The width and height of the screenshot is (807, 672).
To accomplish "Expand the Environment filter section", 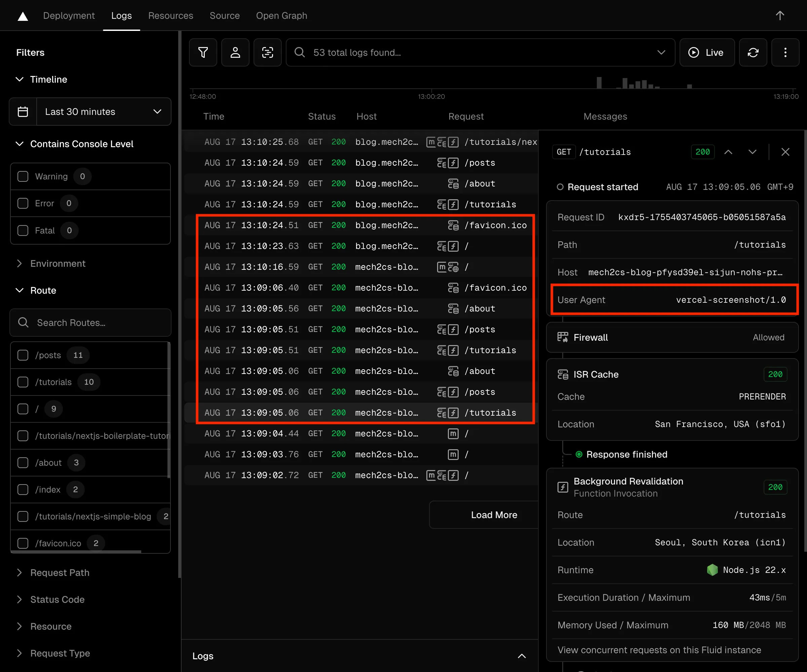I will point(57,263).
